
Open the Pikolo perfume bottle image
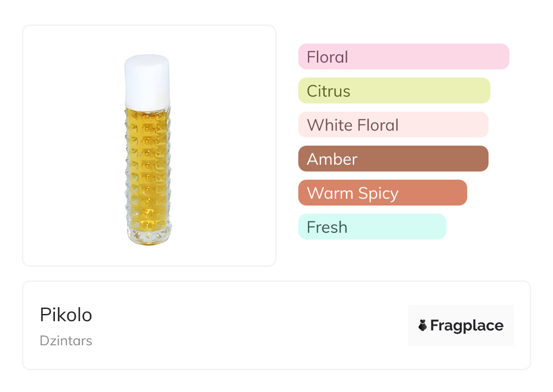click(x=148, y=150)
